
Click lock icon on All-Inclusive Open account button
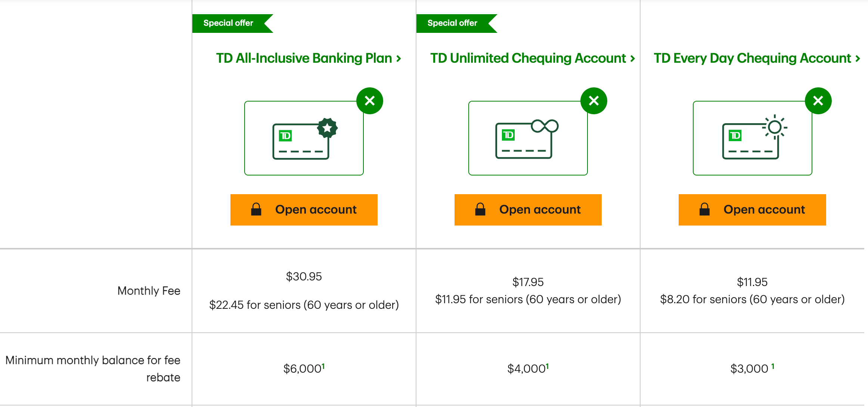tap(256, 209)
